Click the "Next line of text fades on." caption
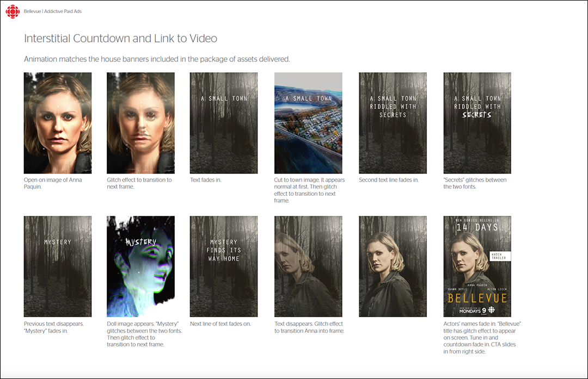This screenshot has width=588, height=379. [220, 324]
